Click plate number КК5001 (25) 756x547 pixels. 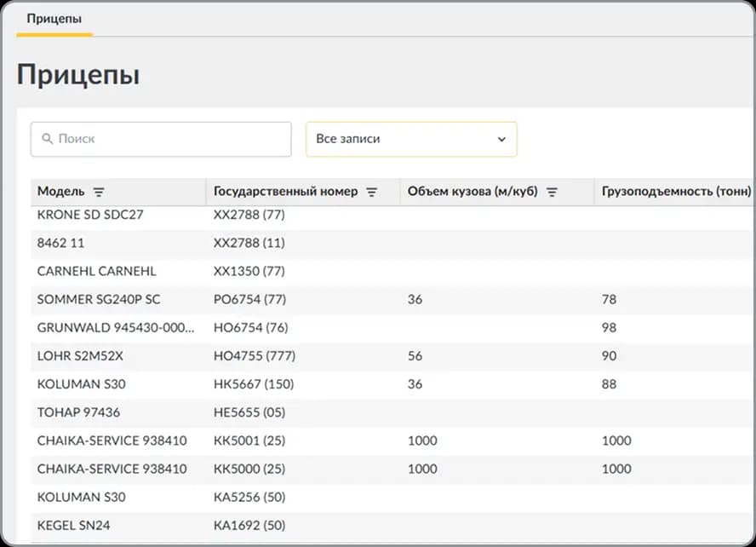coord(249,440)
